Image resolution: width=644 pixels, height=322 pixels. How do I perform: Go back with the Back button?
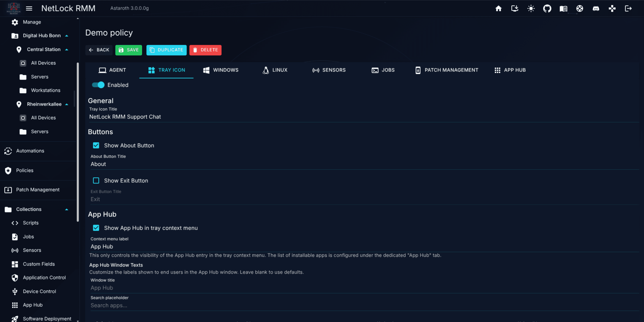(99, 50)
